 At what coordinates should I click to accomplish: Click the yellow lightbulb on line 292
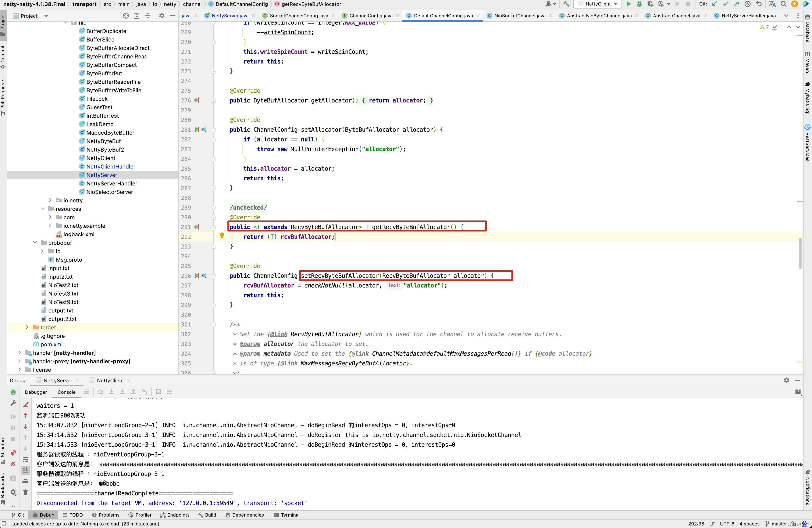(x=222, y=235)
